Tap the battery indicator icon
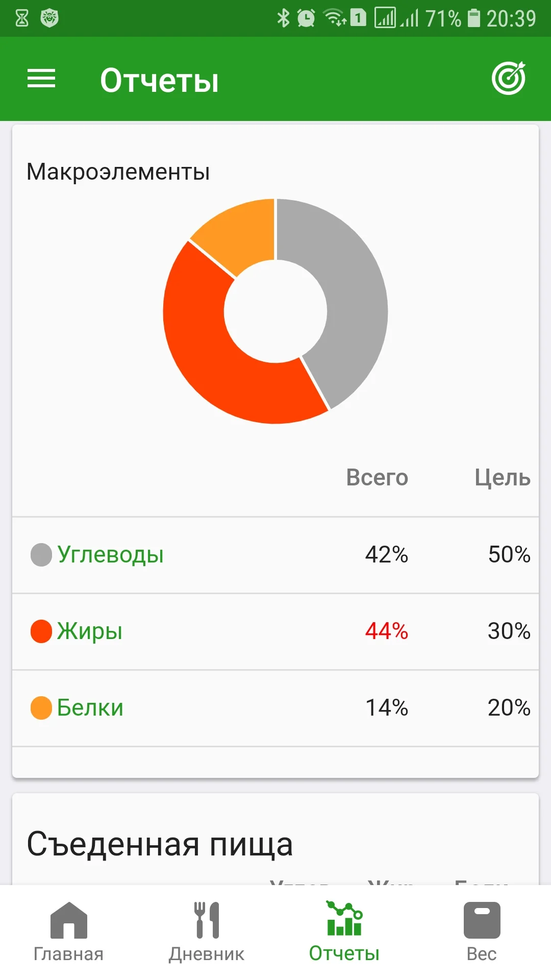The image size is (551, 980). click(474, 18)
